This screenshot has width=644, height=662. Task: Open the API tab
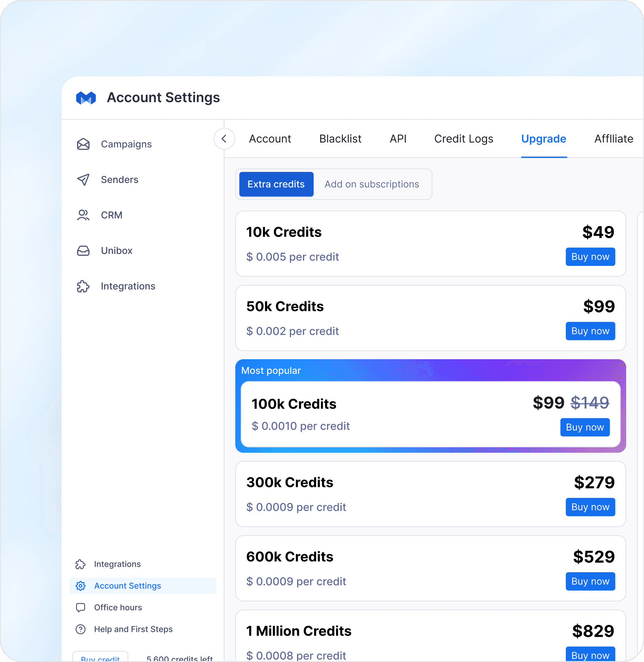click(398, 139)
